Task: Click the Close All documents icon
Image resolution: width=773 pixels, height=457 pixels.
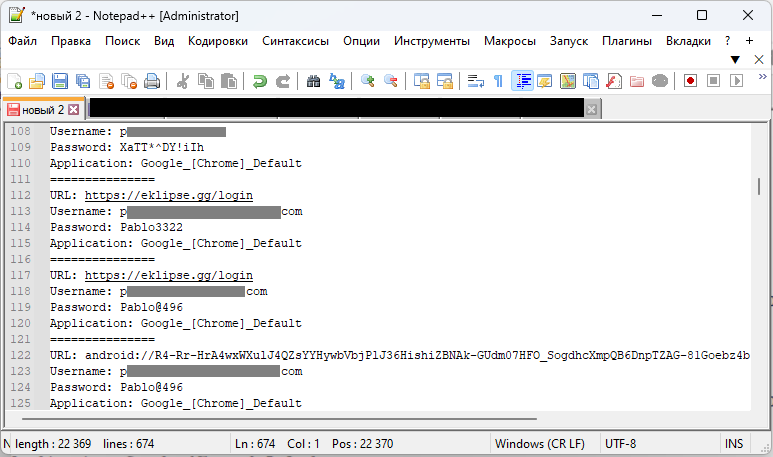Action: [129, 81]
